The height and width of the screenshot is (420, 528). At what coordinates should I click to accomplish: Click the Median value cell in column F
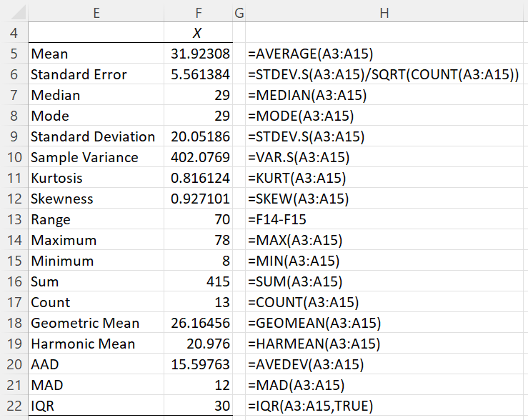(200, 95)
